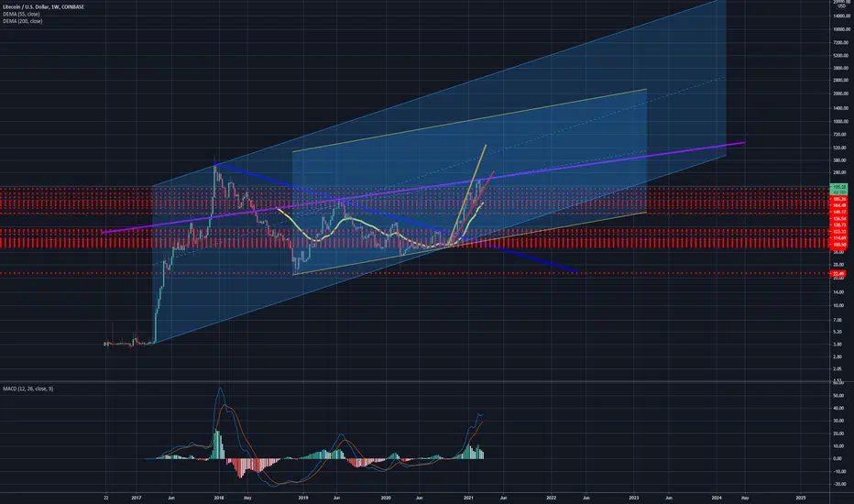Click the 520.00 value on price scale
Viewport: 854px width, 504px height.
(x=841, y=148)
